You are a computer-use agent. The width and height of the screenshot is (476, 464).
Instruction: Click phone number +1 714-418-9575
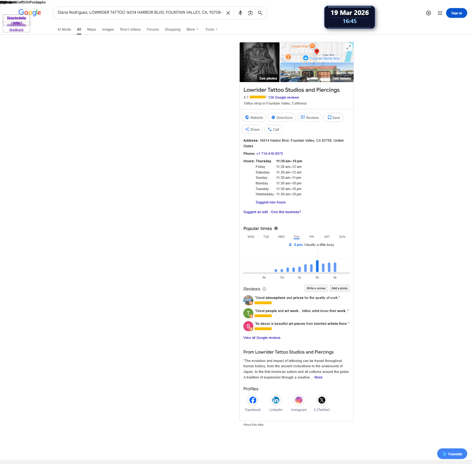270,154
